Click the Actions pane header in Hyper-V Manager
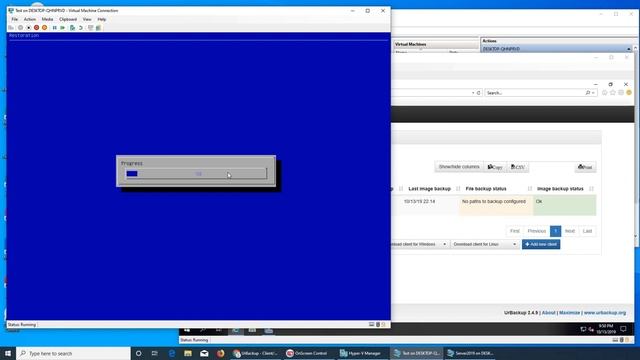Screen dimensions: 640x360 [557, 41]
